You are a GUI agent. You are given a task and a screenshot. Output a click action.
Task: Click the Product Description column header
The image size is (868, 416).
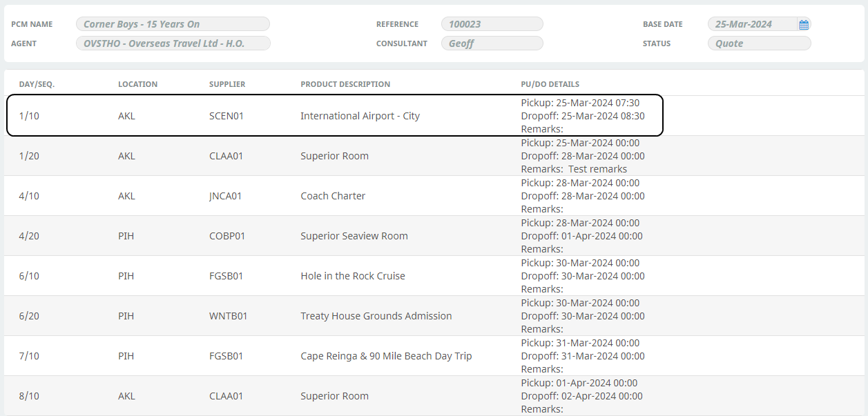[x=345, y=84]
